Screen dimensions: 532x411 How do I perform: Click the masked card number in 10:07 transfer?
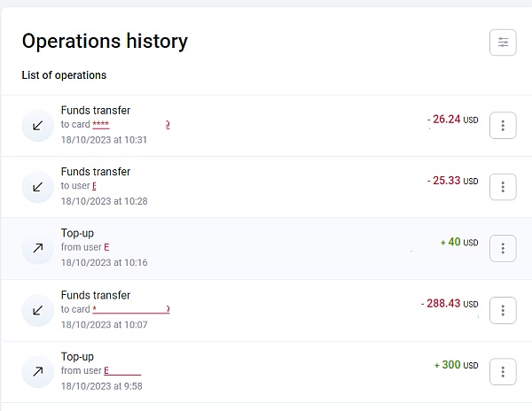click(x=130, y=310)
